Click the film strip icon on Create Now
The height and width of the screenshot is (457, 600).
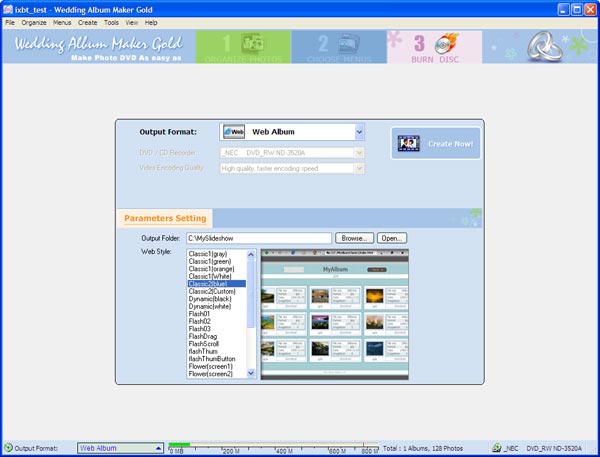point(408,144)
